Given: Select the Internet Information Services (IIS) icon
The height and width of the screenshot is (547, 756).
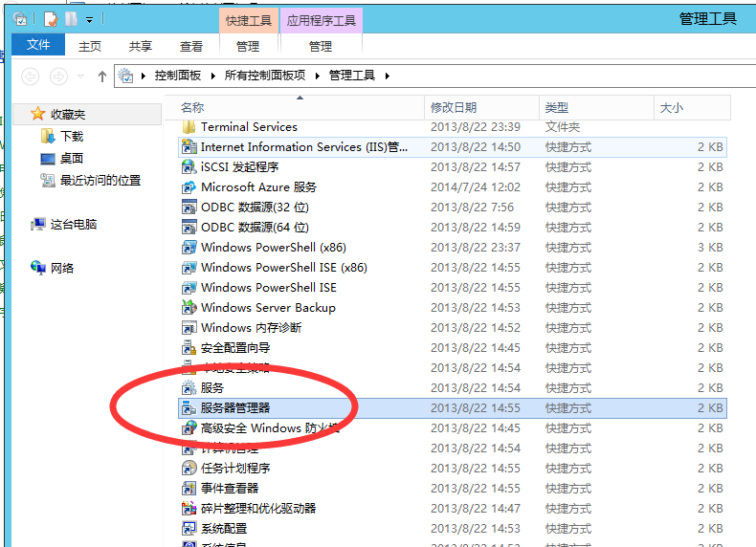Looking at the screenshot, I should click(x=189, y=147).
